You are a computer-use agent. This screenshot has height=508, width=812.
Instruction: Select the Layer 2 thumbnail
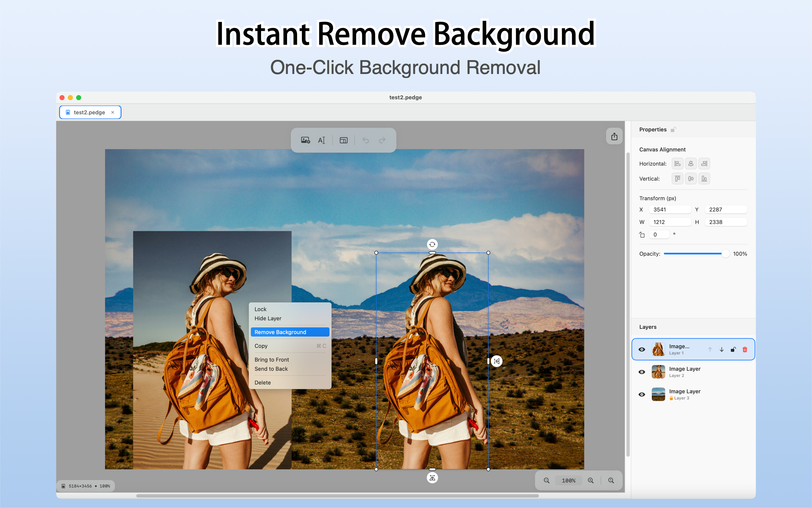(658, 372)
